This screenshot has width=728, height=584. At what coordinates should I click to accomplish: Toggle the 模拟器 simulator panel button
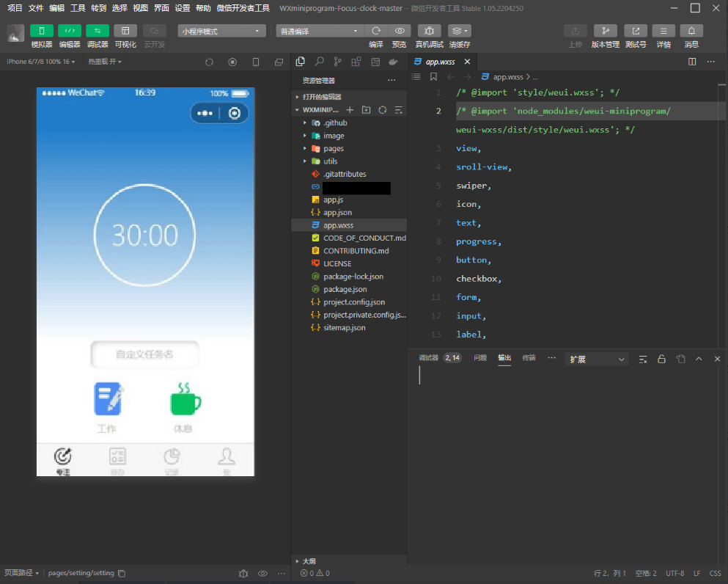[41, 31]
